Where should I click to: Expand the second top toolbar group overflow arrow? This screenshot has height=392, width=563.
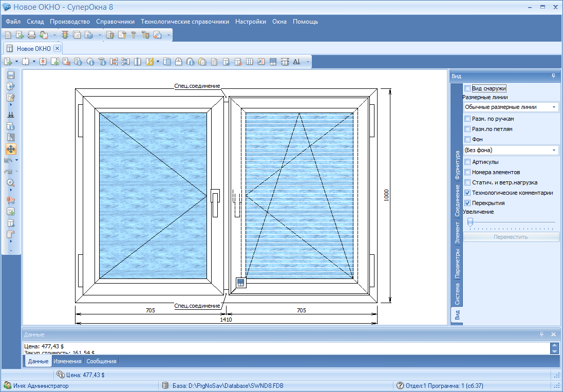[100, 35]
